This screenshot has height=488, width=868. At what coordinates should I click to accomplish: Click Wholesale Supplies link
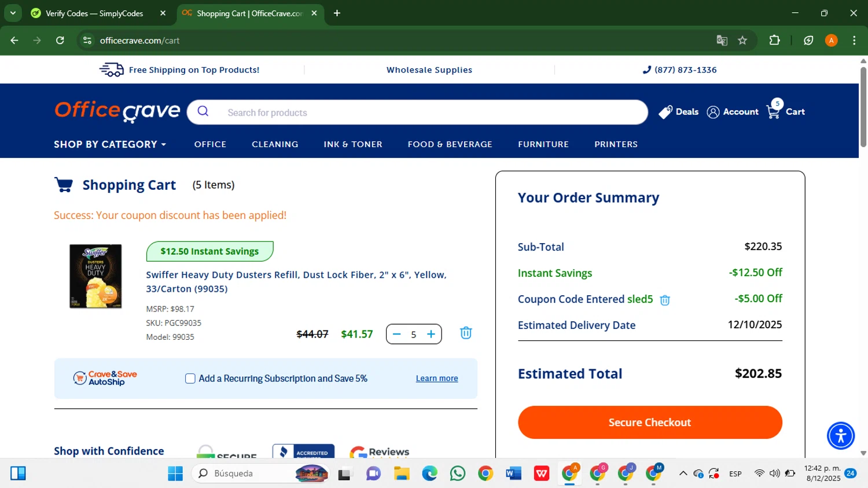coord(429,70)
